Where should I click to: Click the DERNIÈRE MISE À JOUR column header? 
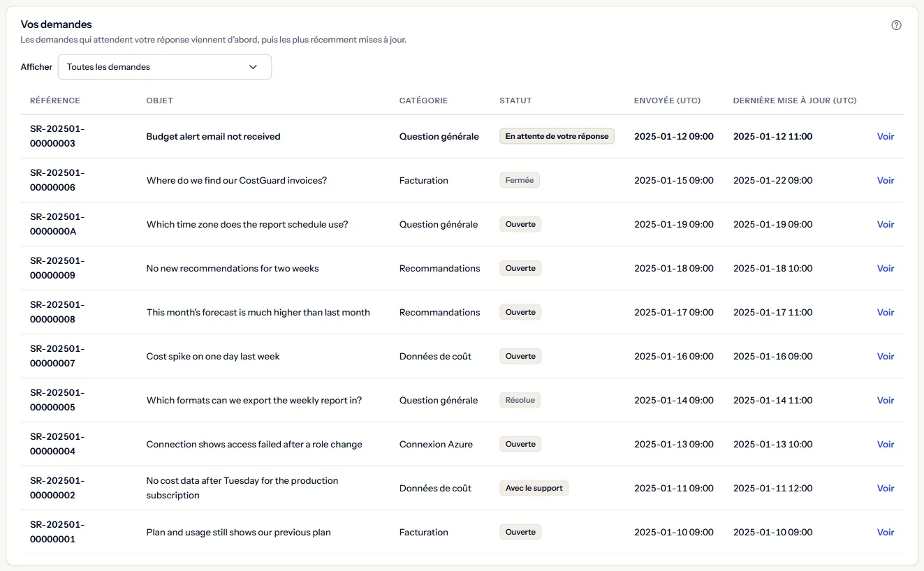(x=795, y=101)
